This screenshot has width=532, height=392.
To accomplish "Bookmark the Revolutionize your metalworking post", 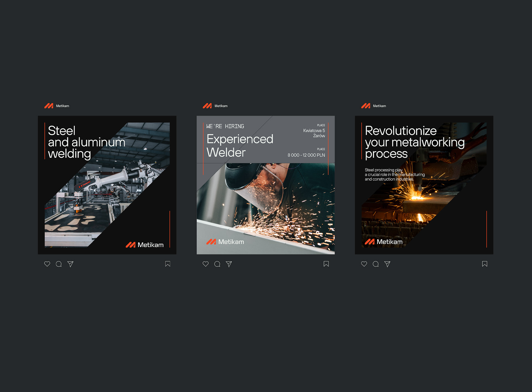I will pyautogui.click(x=485, y=264).
